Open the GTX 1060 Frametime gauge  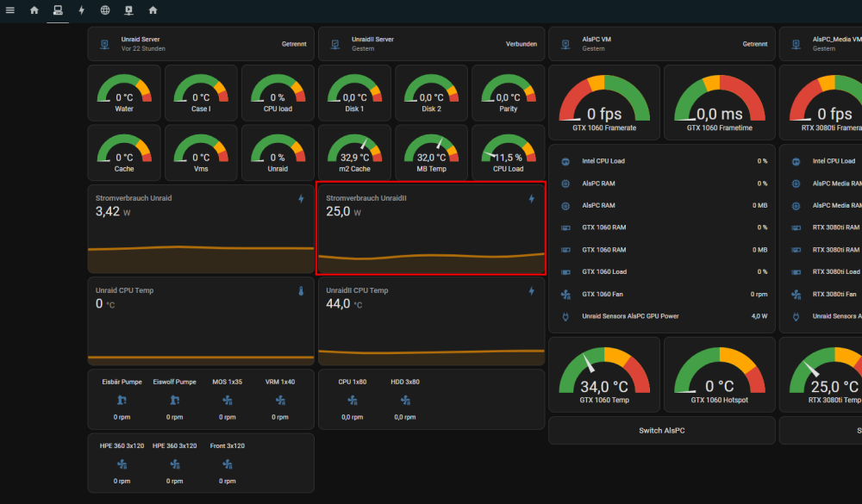point(720,103)
